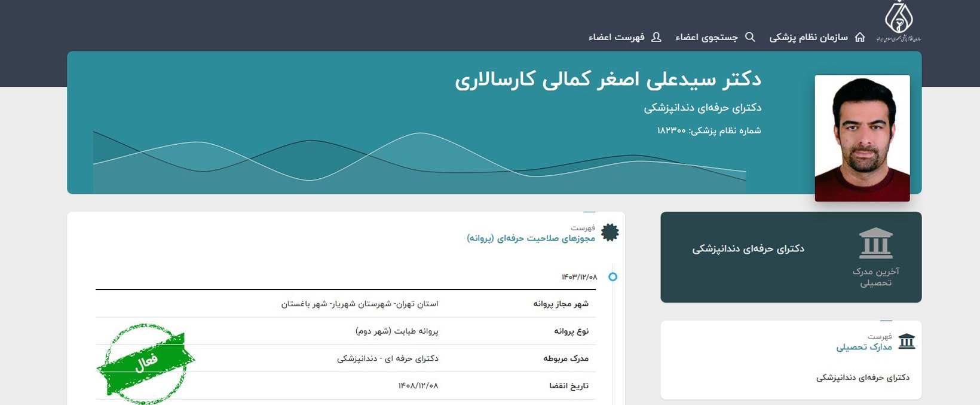Select the مدارک تحصیلی section heading
980x405 pixels.
pyautogui.click(x=863, y=347)
